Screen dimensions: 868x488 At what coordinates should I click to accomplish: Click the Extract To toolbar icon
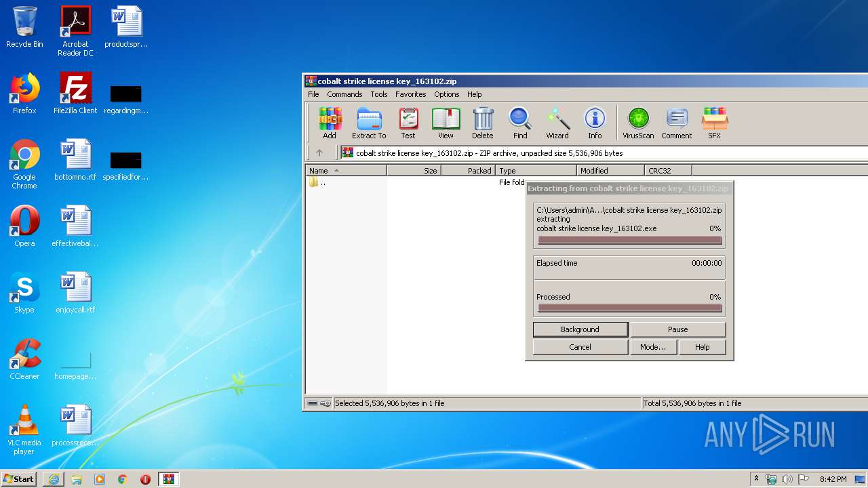coord(369,123)
